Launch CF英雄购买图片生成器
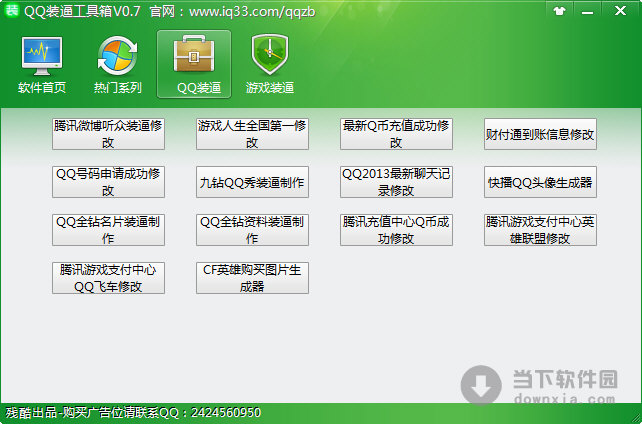The height and width of the screenshot is (424, 642). [x=252, y=278]
